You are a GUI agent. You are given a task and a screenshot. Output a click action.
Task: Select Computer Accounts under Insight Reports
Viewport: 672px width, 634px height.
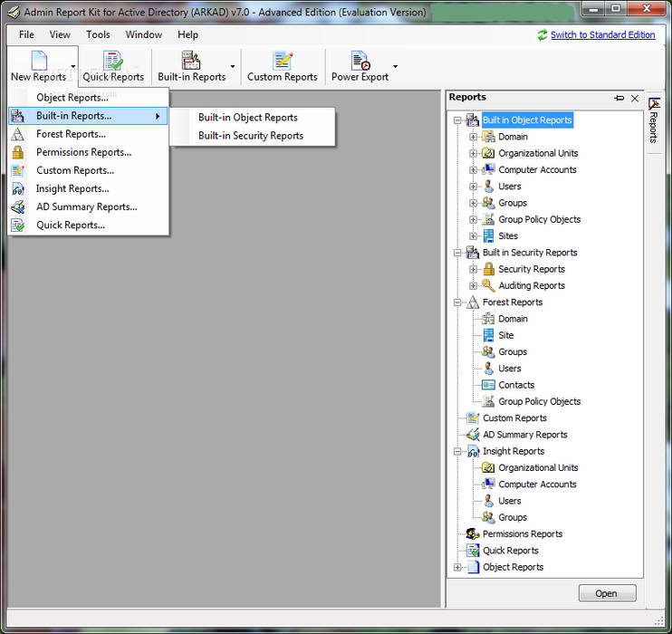pos(537,485)
